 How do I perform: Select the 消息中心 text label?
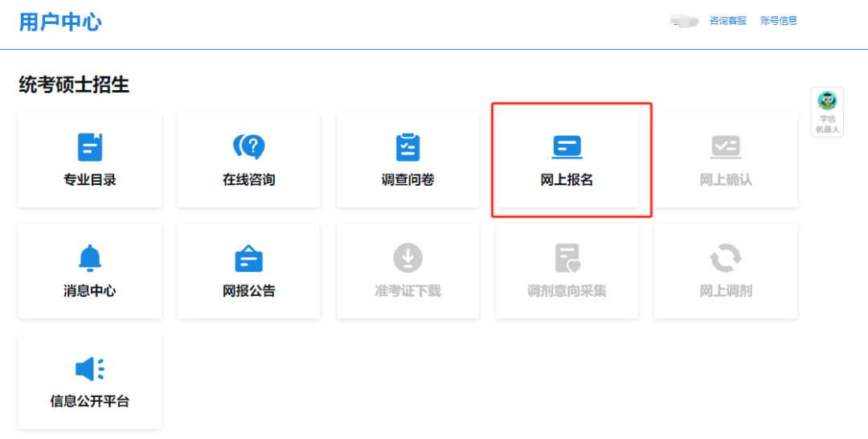pyautogui.click(x=90, y=291)
